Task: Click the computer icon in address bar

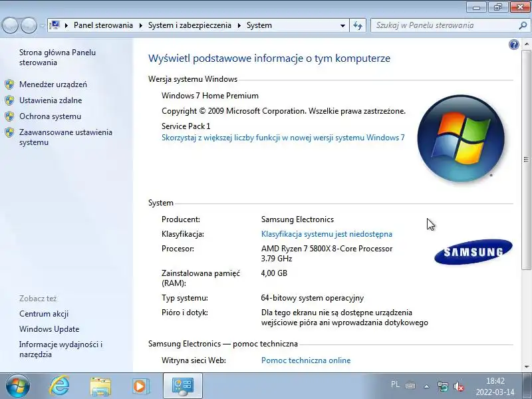Action: pyautogui.click(x=55, y=25)
